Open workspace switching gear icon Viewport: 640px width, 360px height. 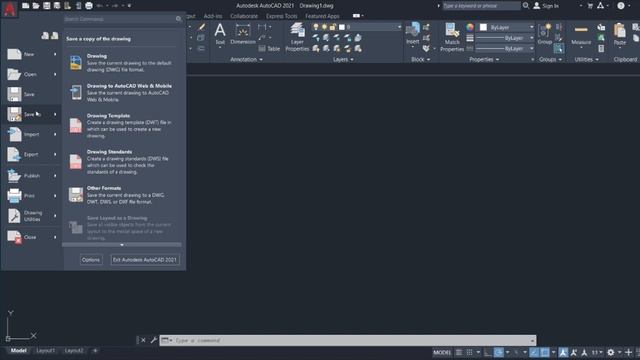611,352
